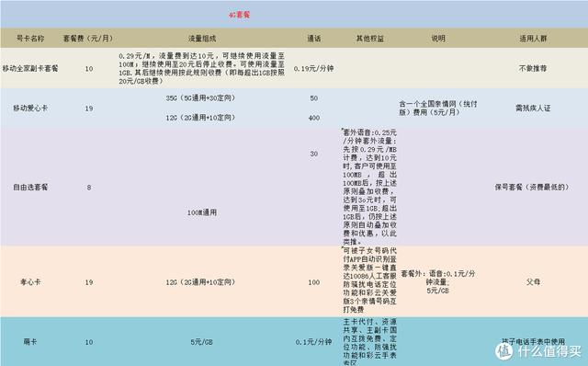
Task: Click the 30 minutes call cell
Action: (314, 154)
